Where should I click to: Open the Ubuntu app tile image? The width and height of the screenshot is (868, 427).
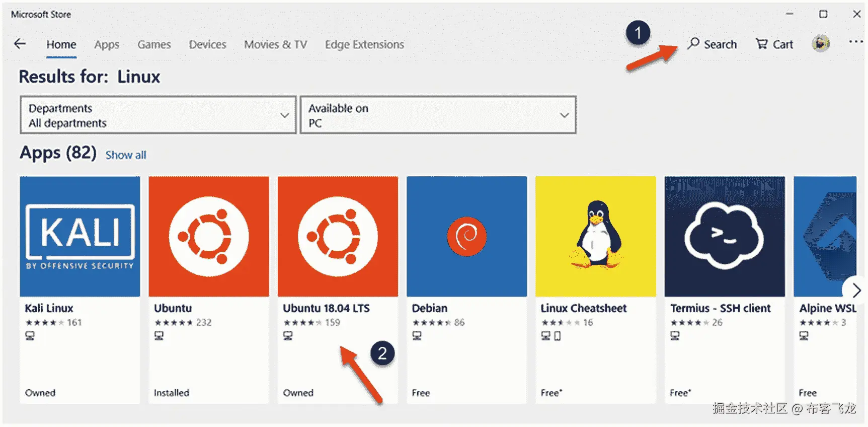click(209, 236)
